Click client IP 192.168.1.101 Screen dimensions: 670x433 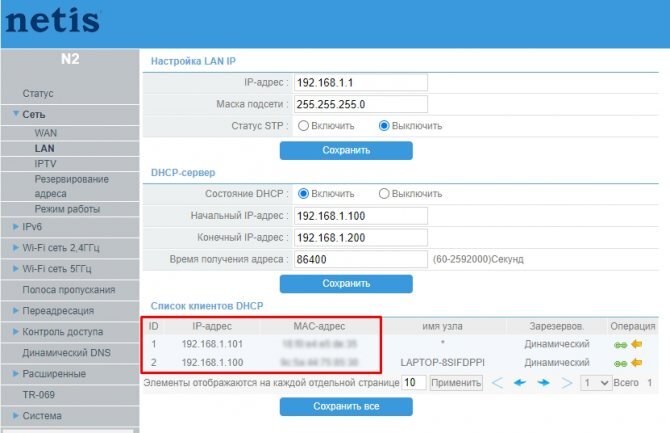click(x=212, y=344)
